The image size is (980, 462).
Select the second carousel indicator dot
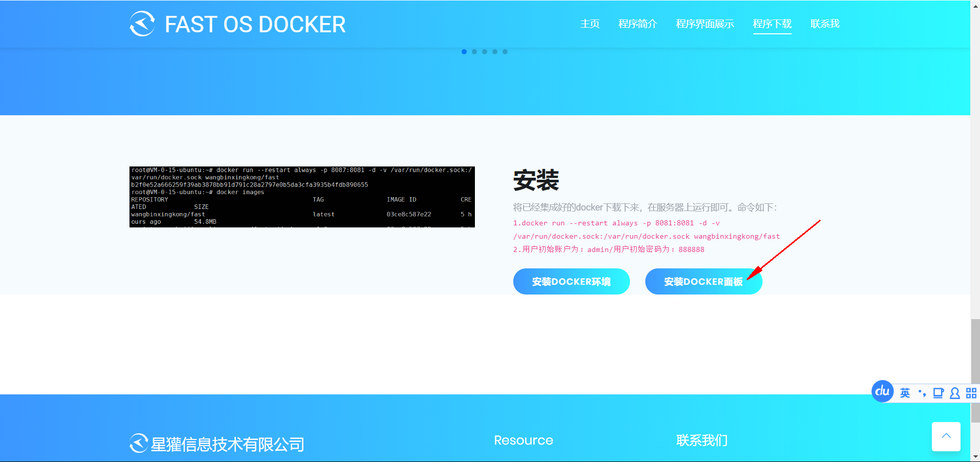(474, 51)
